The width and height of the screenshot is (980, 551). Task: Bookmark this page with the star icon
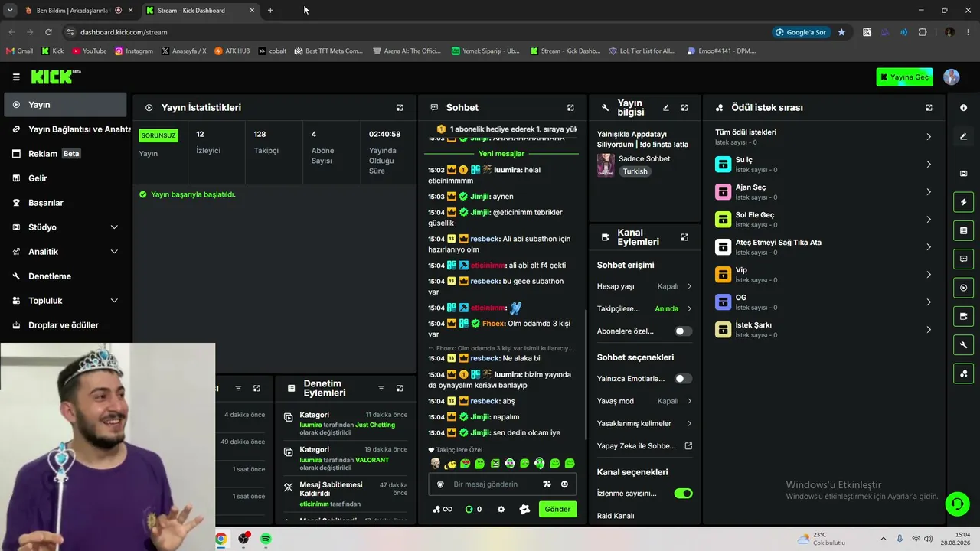pyautogui.click(x=841, y=32)
